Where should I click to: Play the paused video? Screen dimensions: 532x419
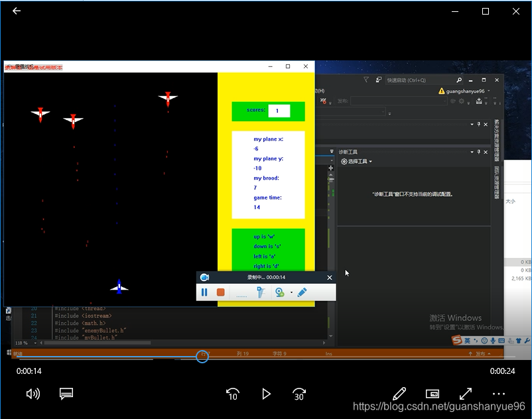coord(267,394)
